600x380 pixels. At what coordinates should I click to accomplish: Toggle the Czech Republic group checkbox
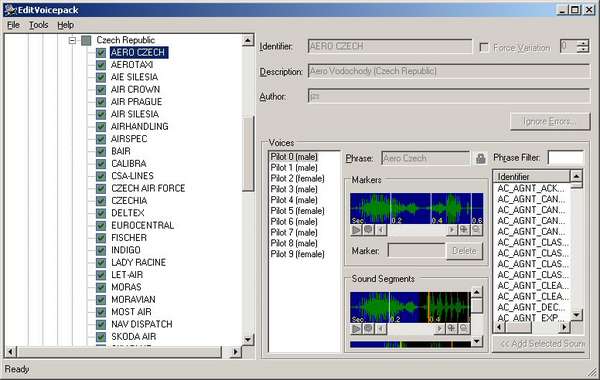tap(86, 40)
